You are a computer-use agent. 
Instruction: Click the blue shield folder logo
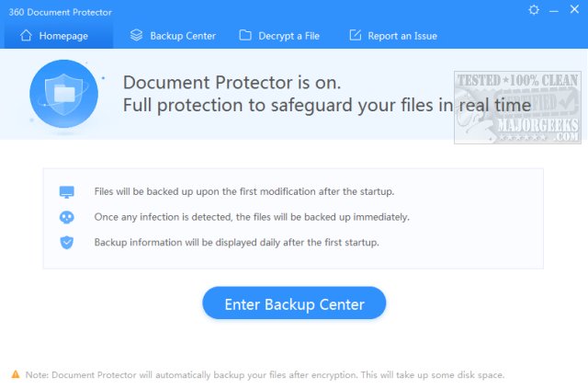(64, 92)
